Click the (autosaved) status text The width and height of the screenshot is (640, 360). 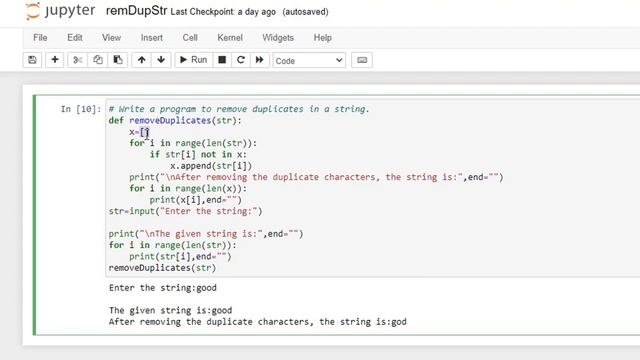click(305, 12)
